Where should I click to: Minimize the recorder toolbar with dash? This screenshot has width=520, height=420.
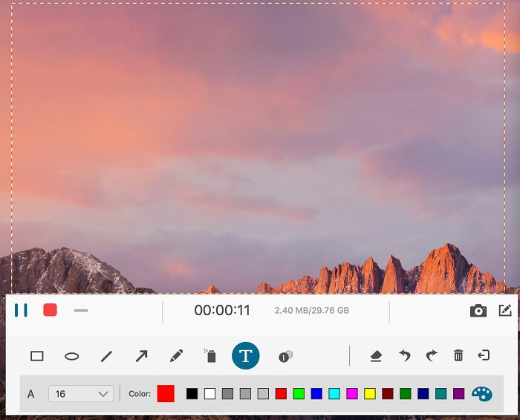click(x=81, y=311)
